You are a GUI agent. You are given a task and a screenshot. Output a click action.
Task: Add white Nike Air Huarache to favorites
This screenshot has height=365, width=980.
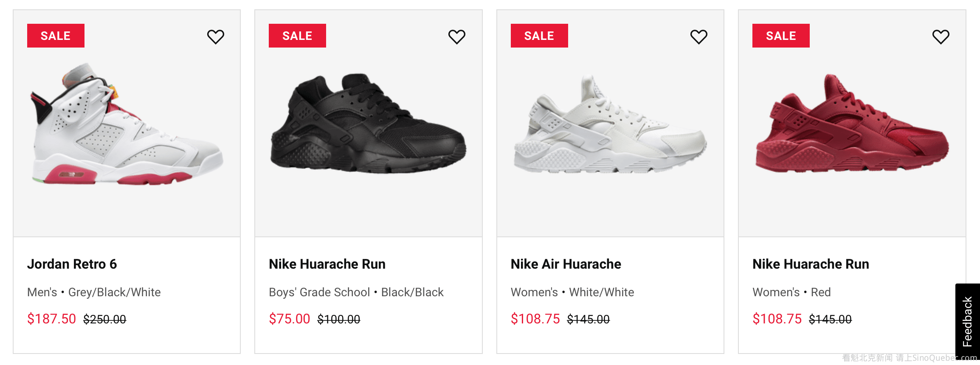[x=699, y=37]
